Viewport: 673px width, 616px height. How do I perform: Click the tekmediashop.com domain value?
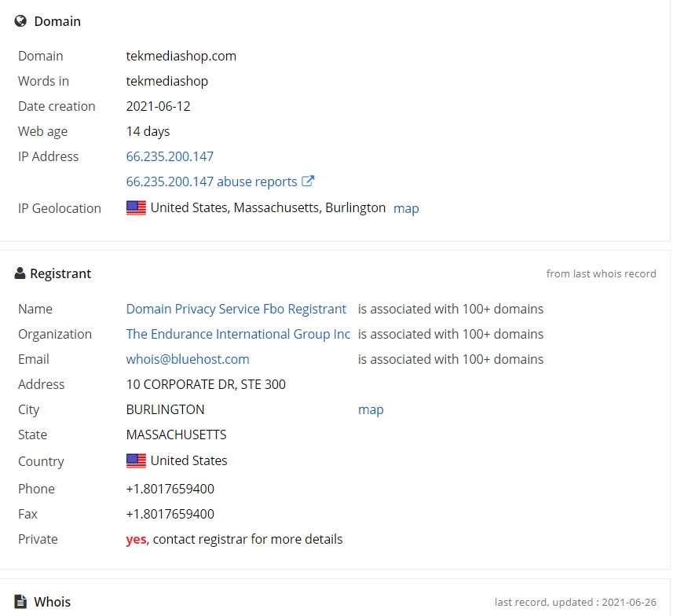pos(181,56)
